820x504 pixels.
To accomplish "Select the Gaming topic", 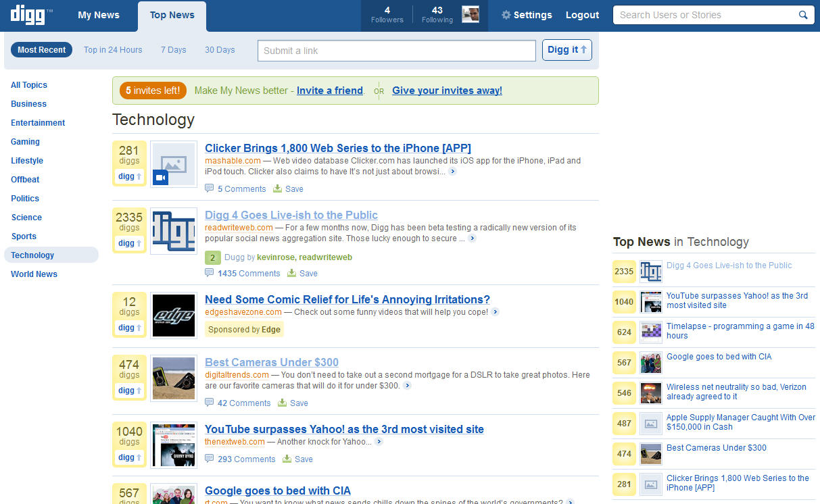I will click(x=26, y=142).
